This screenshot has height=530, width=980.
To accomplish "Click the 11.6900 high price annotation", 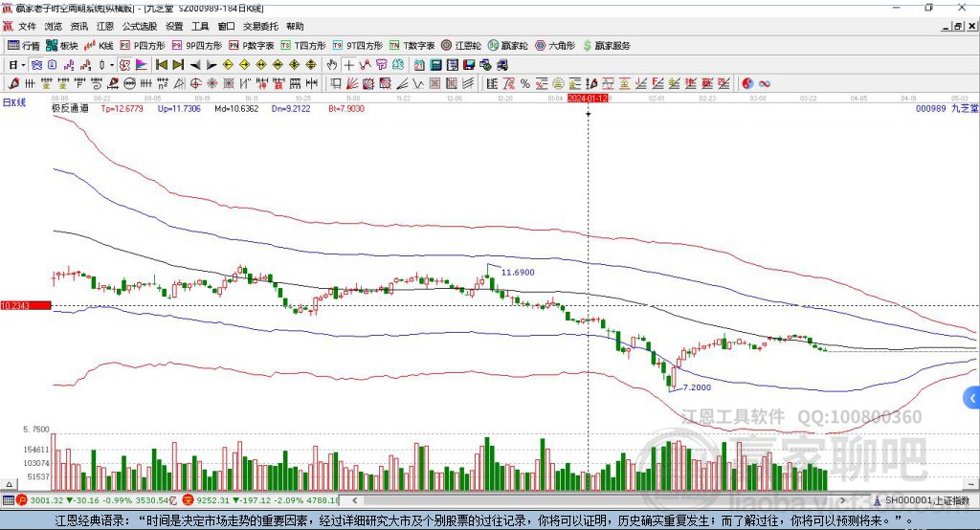I will pos(518,272).
